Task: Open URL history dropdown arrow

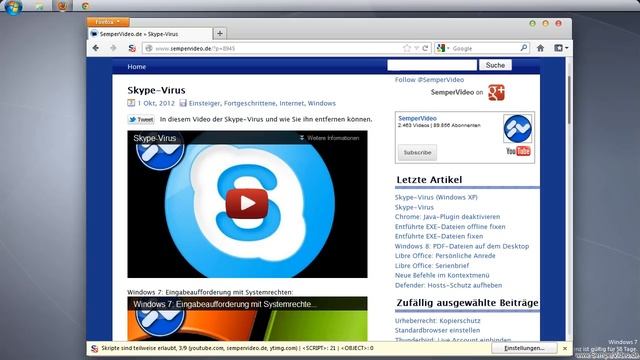Action: click(x=416, y=48)
